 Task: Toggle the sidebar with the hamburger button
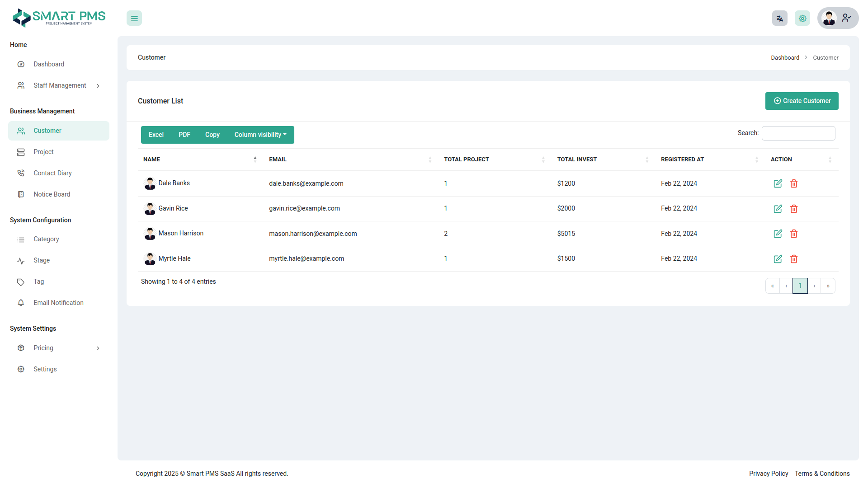[134, 18]
